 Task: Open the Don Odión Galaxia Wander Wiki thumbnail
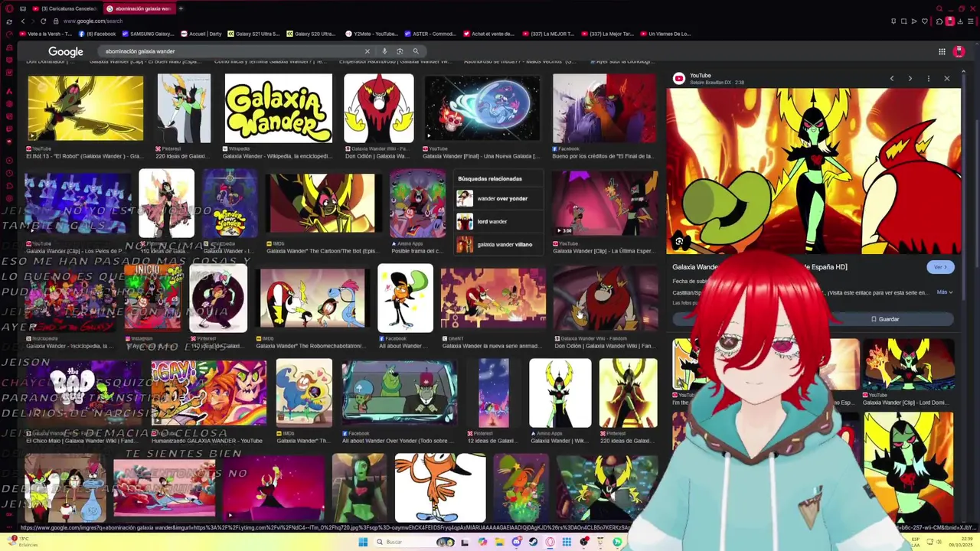378,109
